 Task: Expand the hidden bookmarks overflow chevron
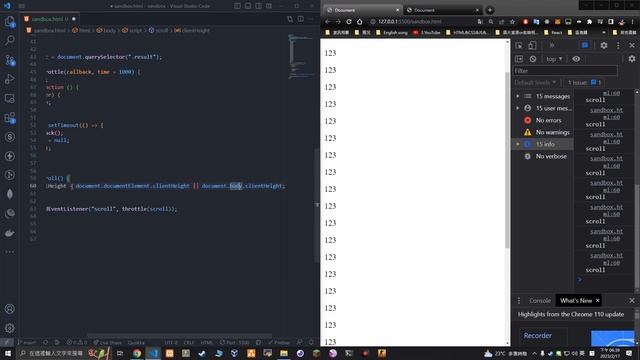coord(604,32)
